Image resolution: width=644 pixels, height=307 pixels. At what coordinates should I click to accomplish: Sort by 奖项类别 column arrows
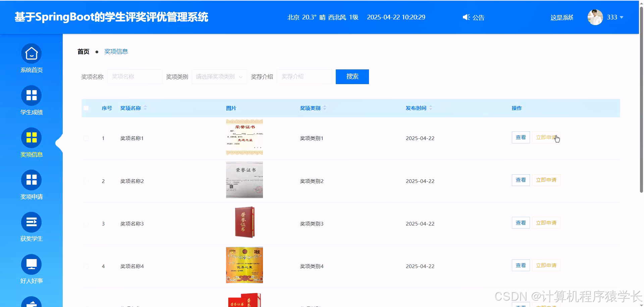coord(325,108)
